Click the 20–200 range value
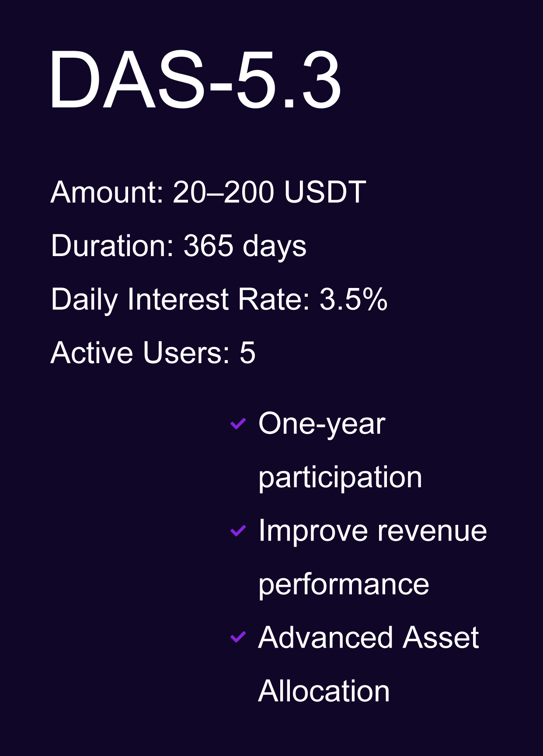Screen dimensions: 543x756 tap(223, 192)
